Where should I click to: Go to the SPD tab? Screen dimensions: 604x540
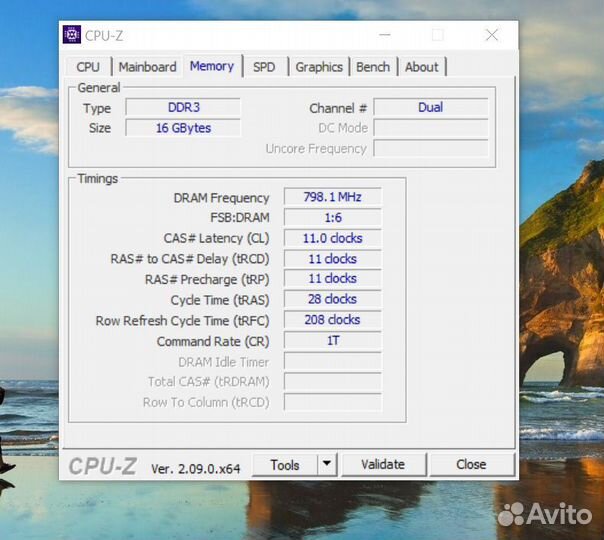pos(264,67)
